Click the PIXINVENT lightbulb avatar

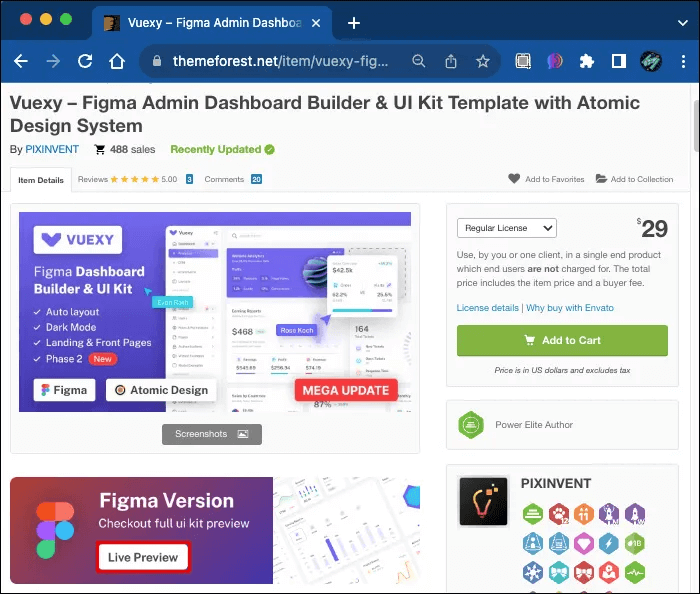[483, 501]
